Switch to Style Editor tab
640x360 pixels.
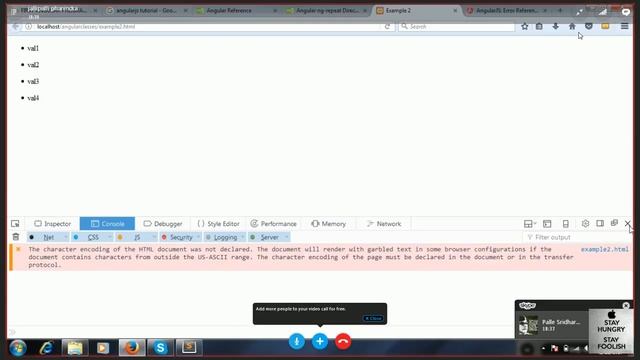tap(218, 224)
